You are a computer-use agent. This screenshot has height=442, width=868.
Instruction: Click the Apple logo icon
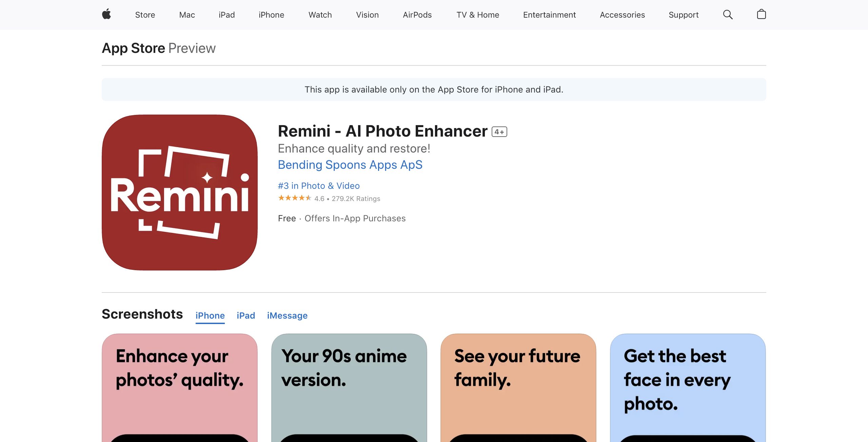(x=106, y=15)
